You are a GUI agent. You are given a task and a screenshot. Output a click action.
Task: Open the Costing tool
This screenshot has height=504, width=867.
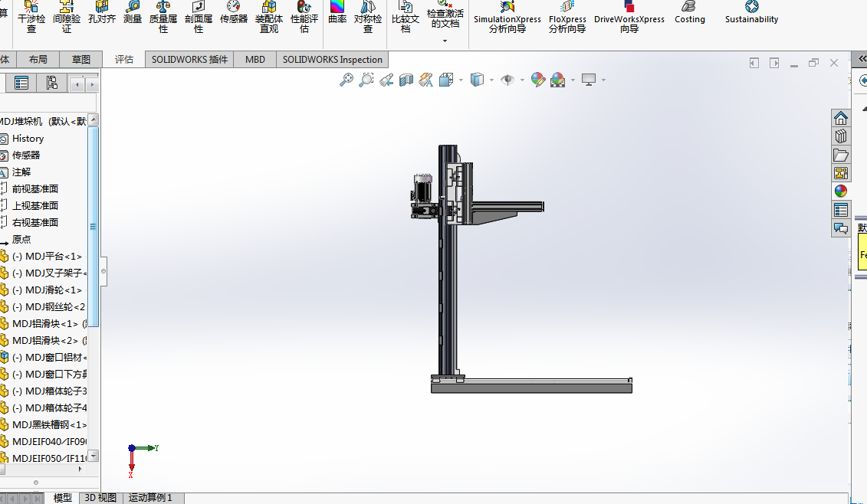(689, 13)
